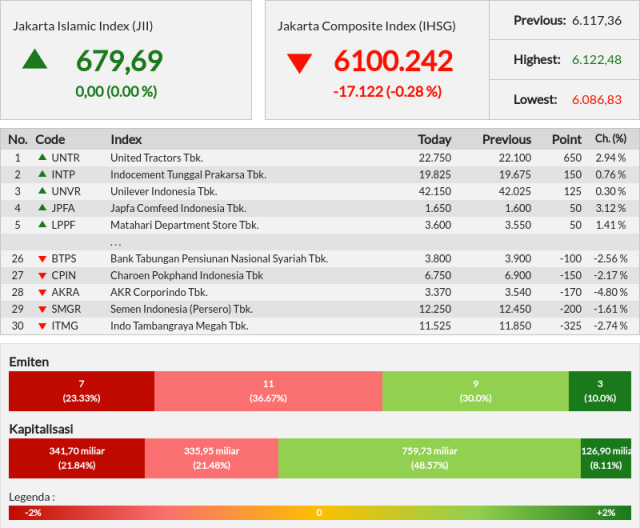Click the stock code CPIN

[x=64, y=275]
